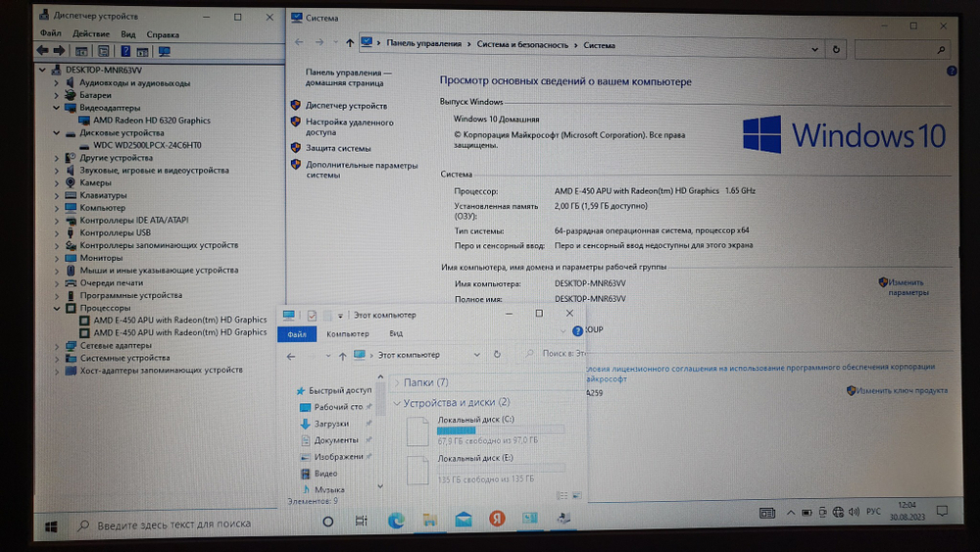Select the WDC WD2500LPCX disk drive entry

[x=147, y=145]
